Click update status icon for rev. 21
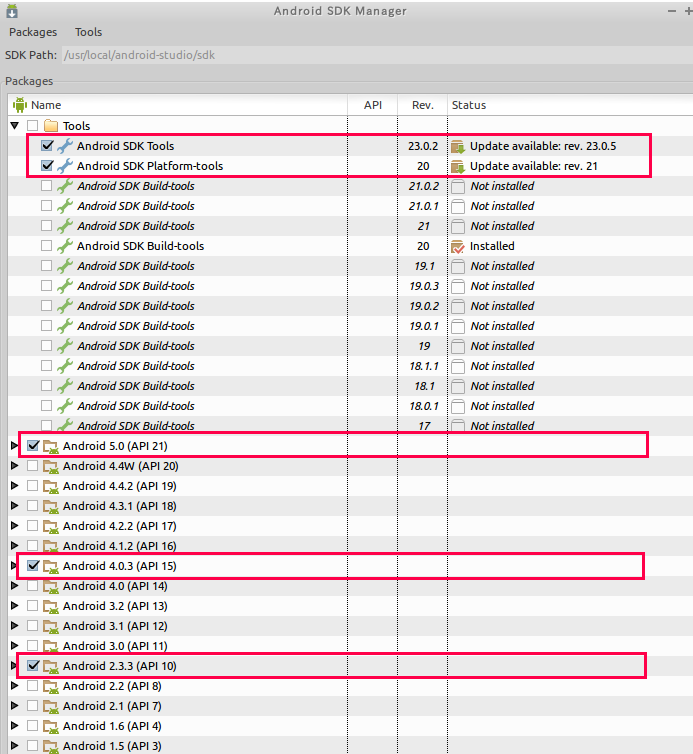Screen dimensions: 693x754 click(x=458, y=166)
